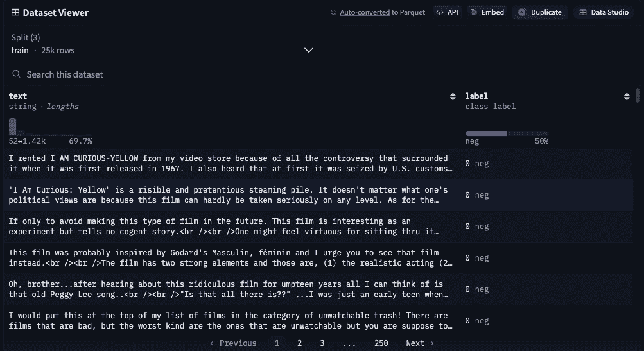The image size is (644, 351).
Task: Sort by the text column arrows
Action: (453, 96)
